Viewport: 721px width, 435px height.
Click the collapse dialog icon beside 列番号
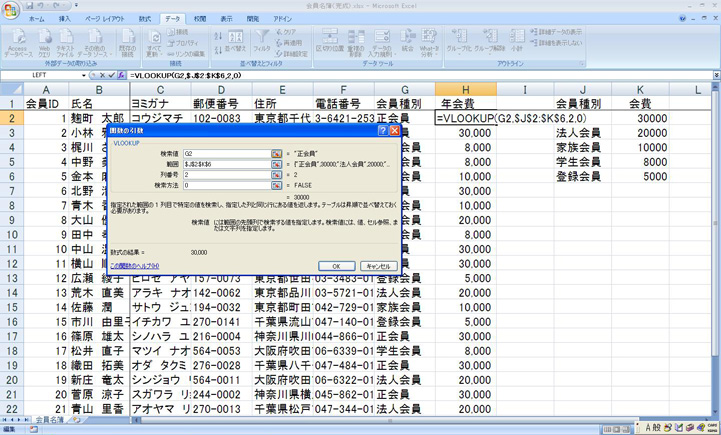tap(276, 175)
